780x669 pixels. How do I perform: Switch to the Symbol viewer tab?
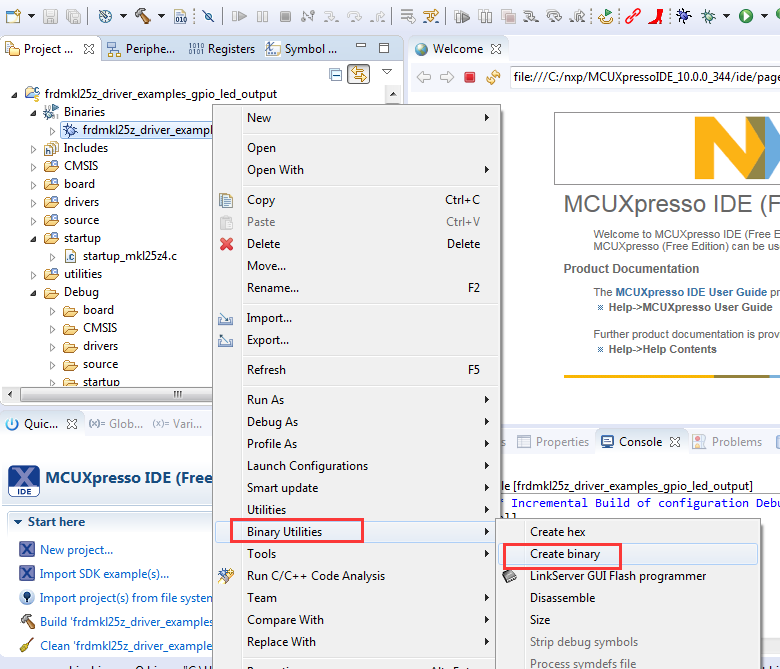[x=301, y=49]
